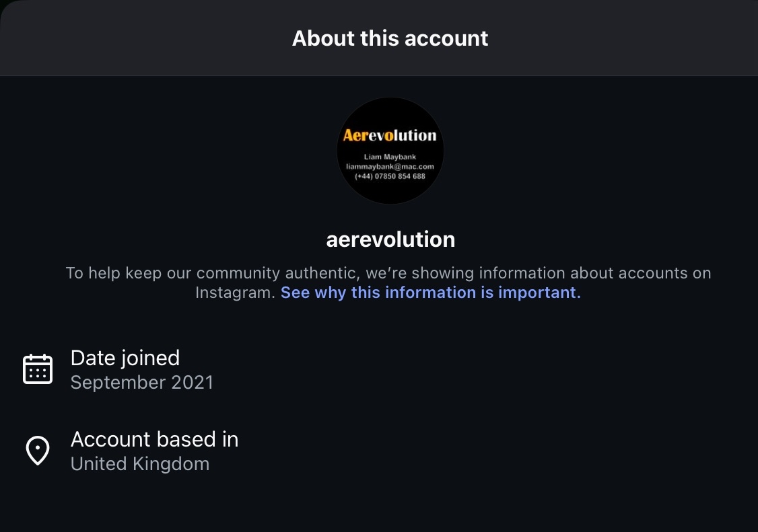Click the email address in the avatar
The image size is (758, 532).
pos(390,166)
